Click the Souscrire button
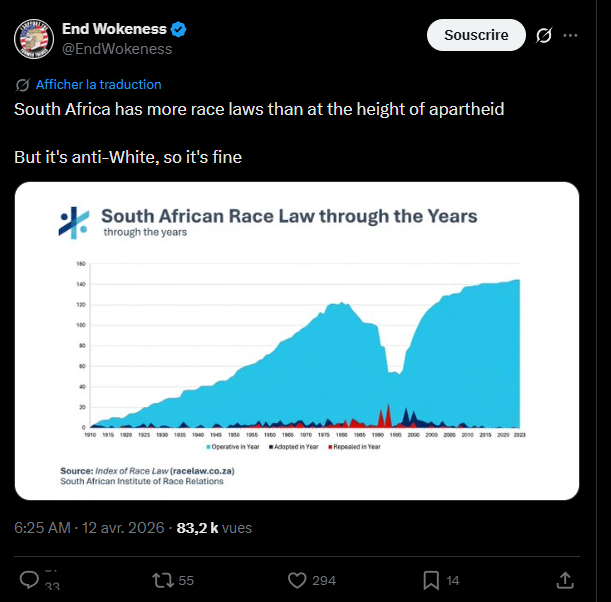Screen dimensions: 611x602 click(x=476, y=35)
